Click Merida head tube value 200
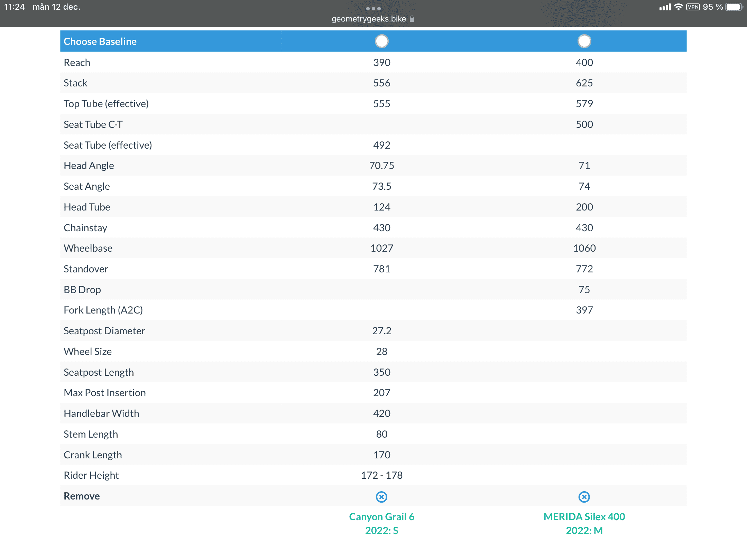 (x=584, y=207)
